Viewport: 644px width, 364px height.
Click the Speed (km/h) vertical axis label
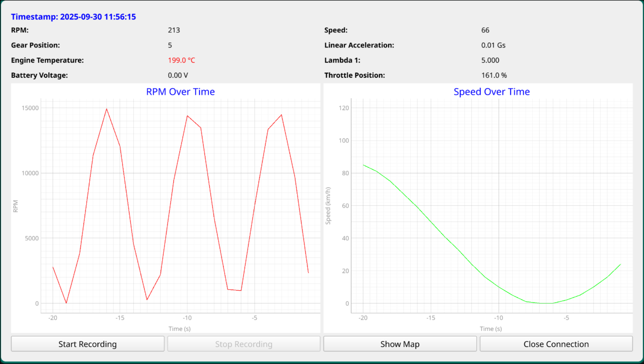tap(328, 206)
